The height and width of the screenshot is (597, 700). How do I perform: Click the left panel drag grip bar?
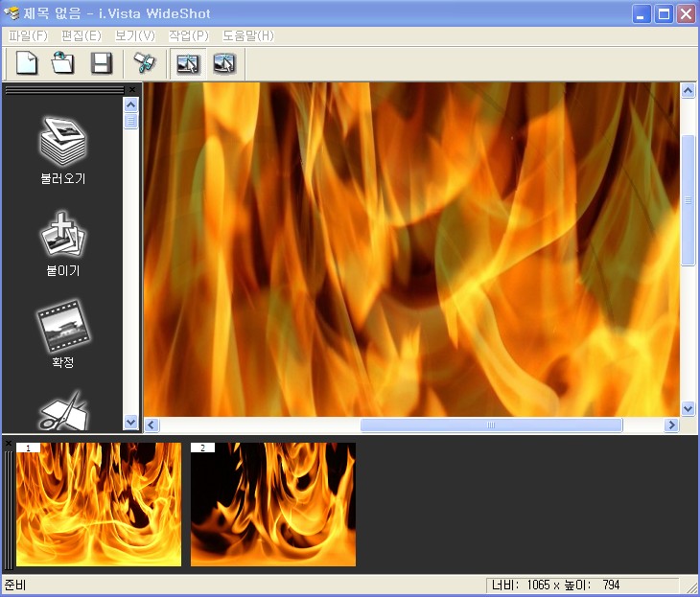click(65, 90)
